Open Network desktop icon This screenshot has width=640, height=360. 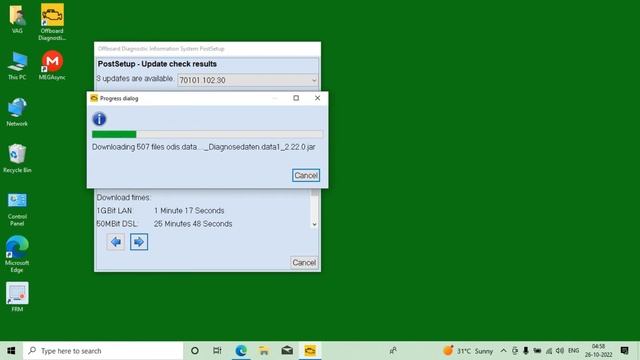tap(17, 112)
